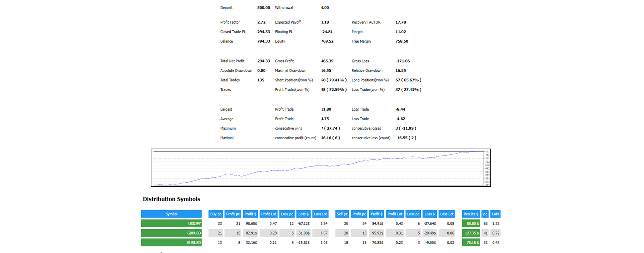Click Short Positions value 68 ( 79.41% )
644x253 pixels.
pos(334,80)
